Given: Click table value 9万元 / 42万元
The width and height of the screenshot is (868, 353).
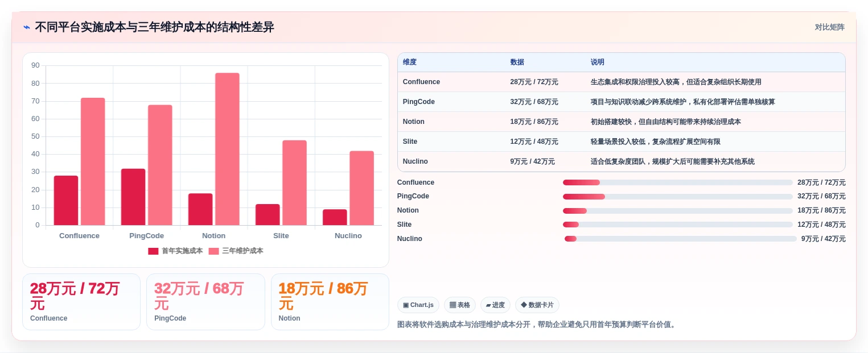Looking at the screenshot, I should pos(532,161).
